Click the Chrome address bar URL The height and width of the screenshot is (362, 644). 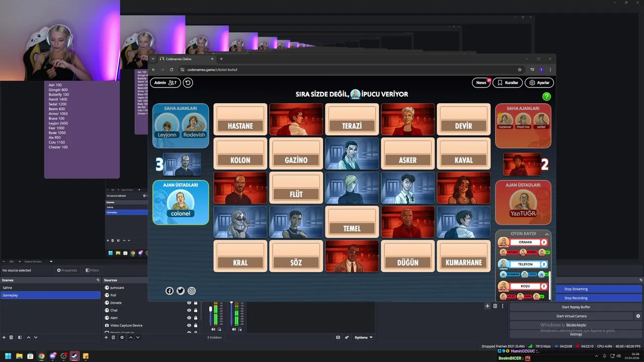coord(212,69)
